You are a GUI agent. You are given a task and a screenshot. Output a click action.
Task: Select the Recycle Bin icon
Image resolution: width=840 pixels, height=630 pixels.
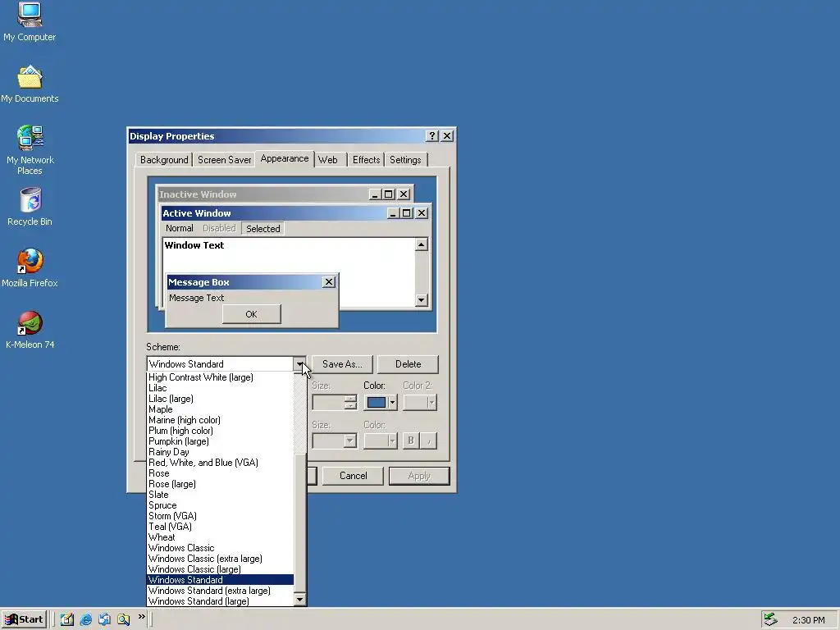[x=30, y=206]
